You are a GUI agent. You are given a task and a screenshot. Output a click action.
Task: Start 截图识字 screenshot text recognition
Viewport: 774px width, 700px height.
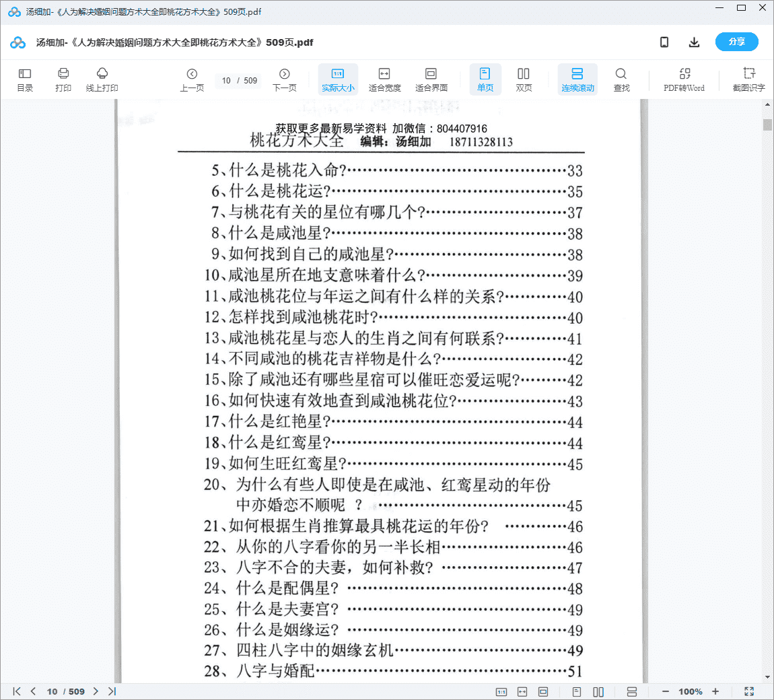coord(748,79)
